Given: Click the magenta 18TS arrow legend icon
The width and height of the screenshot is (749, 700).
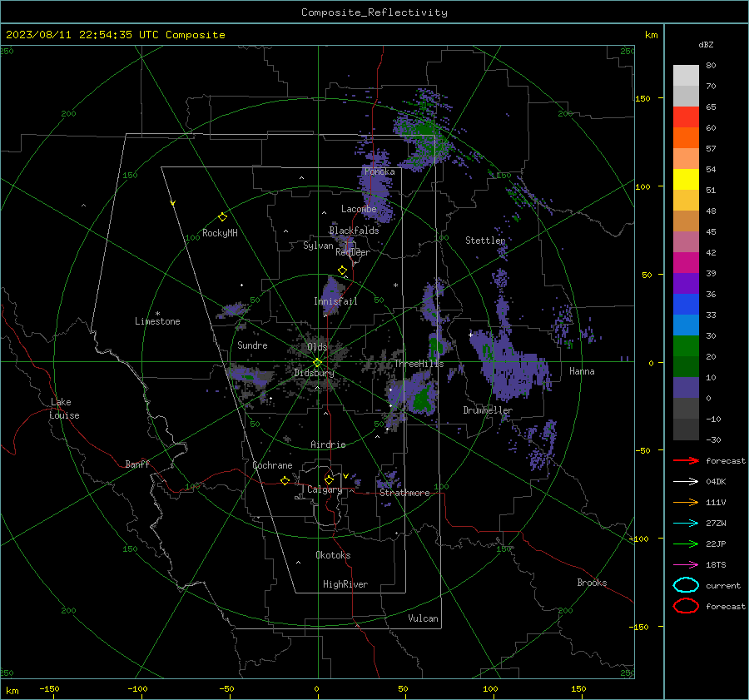Looking at the screenshot, I should 686,564.
